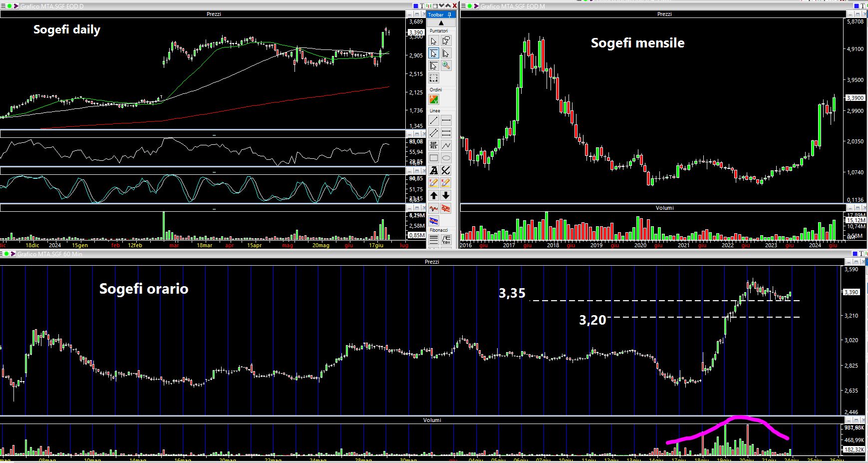Image resolution: width=868 pixels, height=463 pixels.
Task: Click the Prezzi header of monthly chart
Action: click(x=664, y=14)
